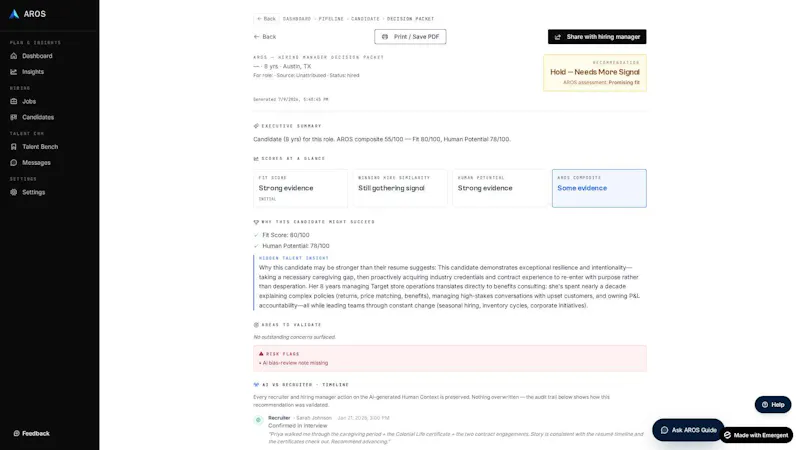Screen dimensions: 800x450
Task: Click the Pipeline breadcrumb item
Action: coord(331,19)
